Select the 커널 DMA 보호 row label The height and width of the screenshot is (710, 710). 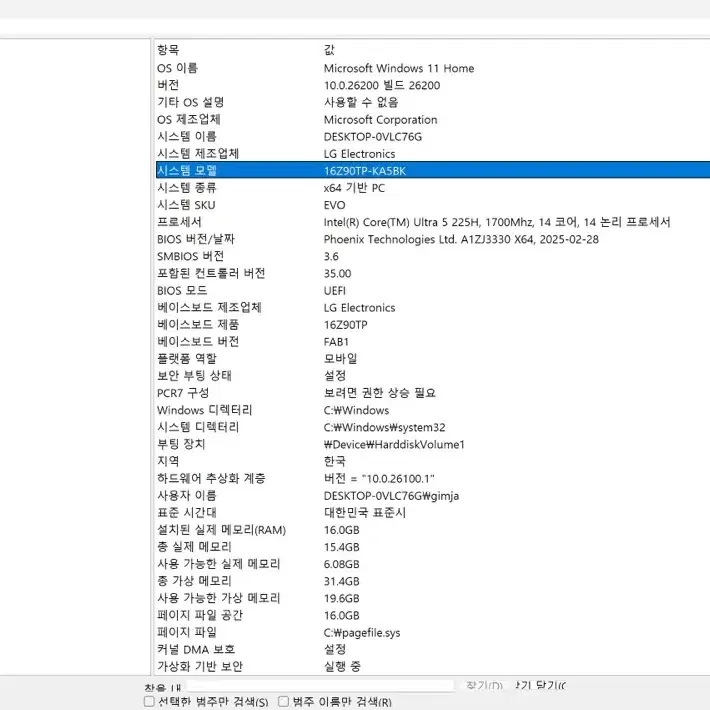[196, 649]
